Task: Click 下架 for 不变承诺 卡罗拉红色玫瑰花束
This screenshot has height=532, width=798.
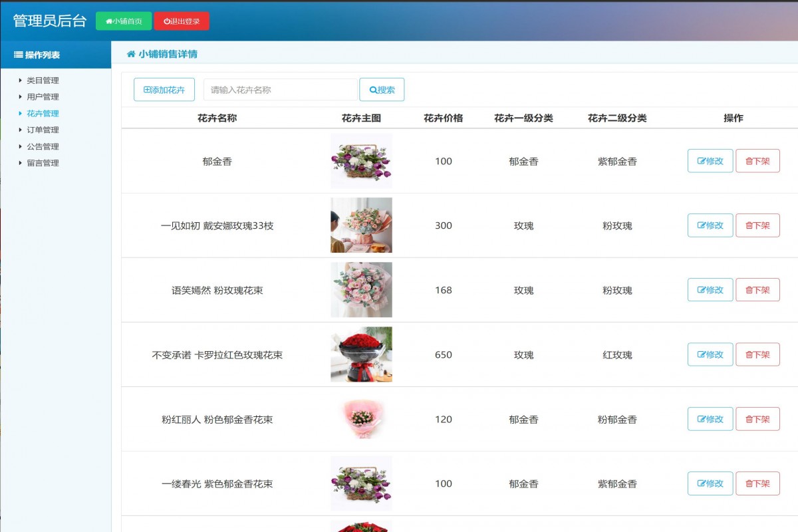Action: [757, 354]
